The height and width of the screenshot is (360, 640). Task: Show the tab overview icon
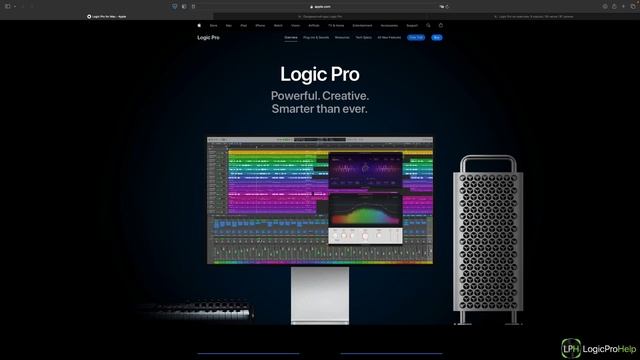633,7
